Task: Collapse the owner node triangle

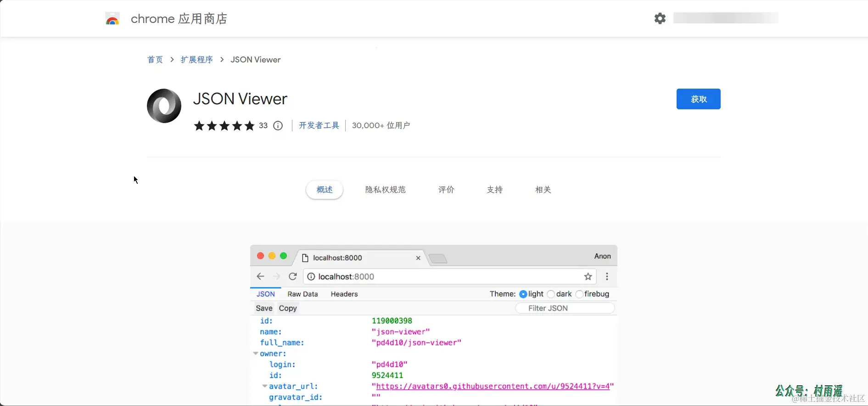Action: click(x=256, y=354)
